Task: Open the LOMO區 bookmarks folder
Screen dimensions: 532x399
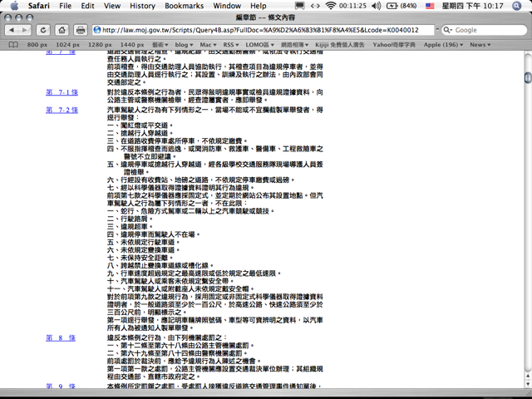Action: [x=259, y=45]
